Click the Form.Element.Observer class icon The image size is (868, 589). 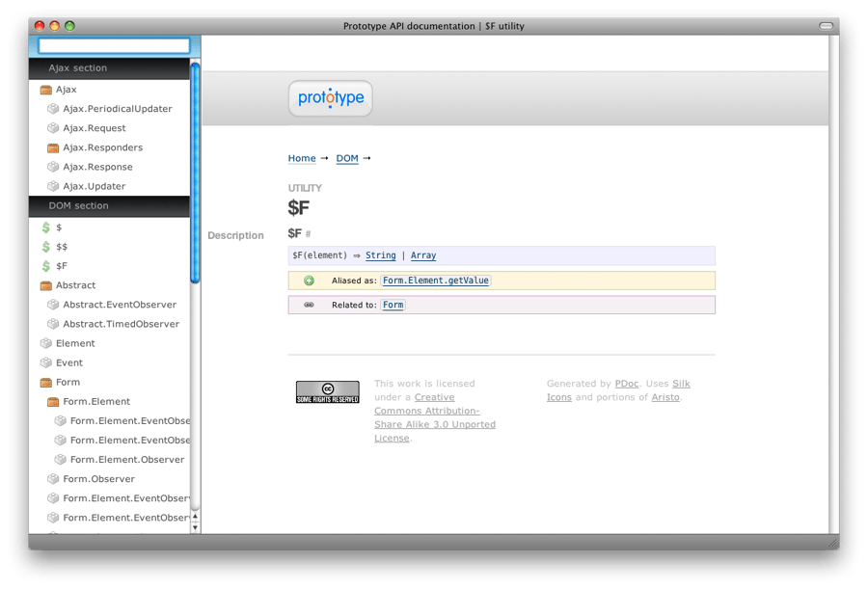click(x=61, y=460)
